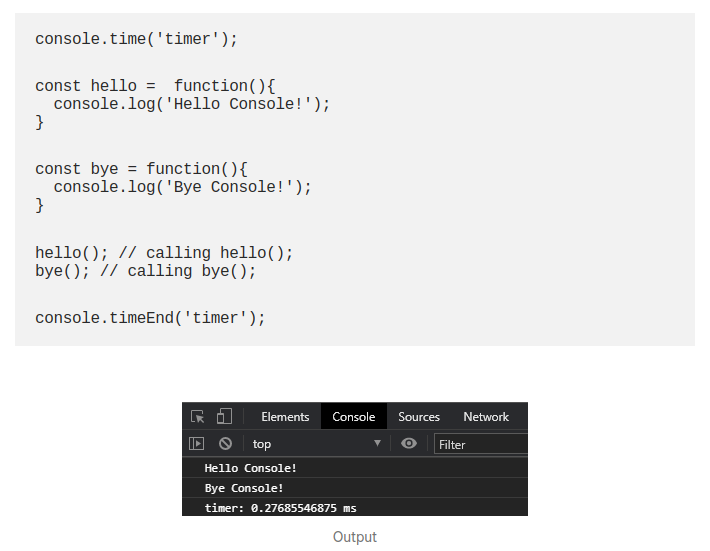The width and height of the screenshot is (710, 551).
Task: Select the 'Bye Console!' log entry
Action: [x=244, y=488]
